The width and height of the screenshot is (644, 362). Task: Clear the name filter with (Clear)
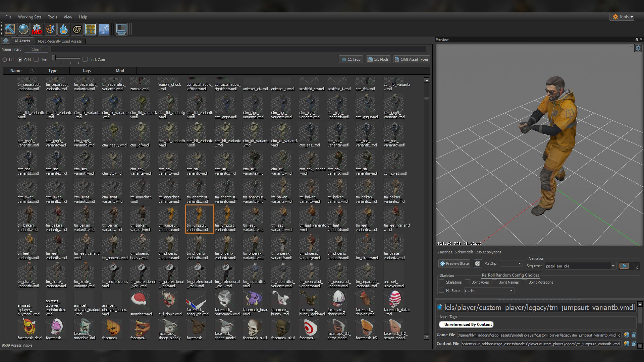click(x=36, y=49)
